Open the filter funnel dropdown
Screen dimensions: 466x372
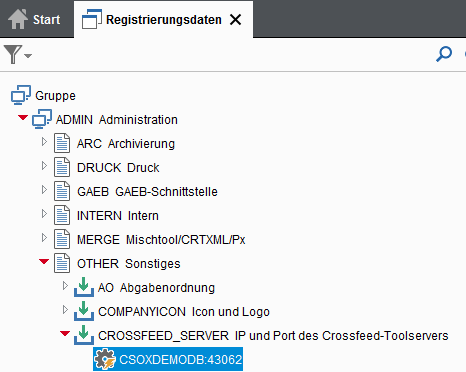18,55
